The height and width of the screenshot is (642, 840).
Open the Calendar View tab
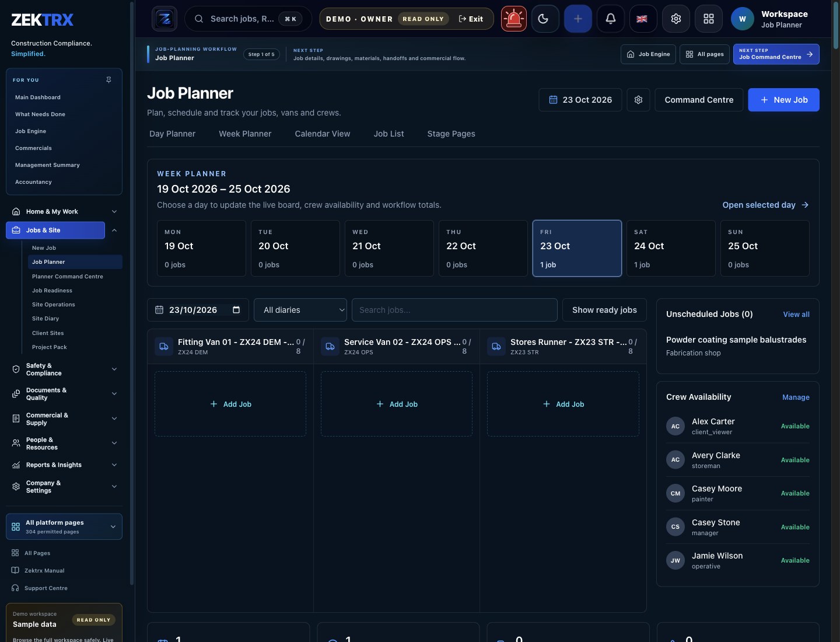323,134
